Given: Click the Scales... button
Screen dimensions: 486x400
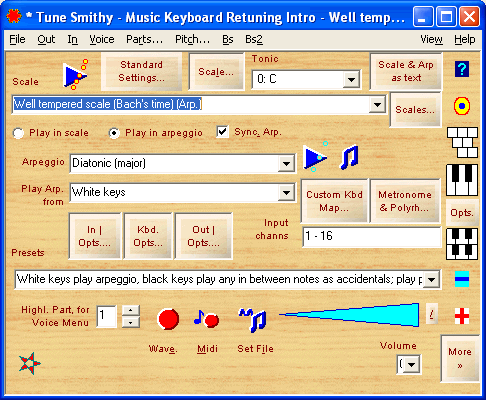Looking at the screenshot, I should 415,110.
